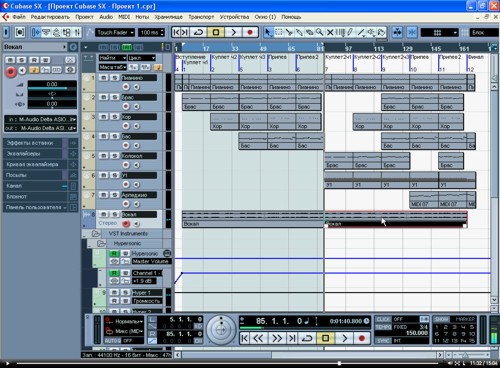
Task: Open the Цикл cycle dropdown
Action: 141,58
